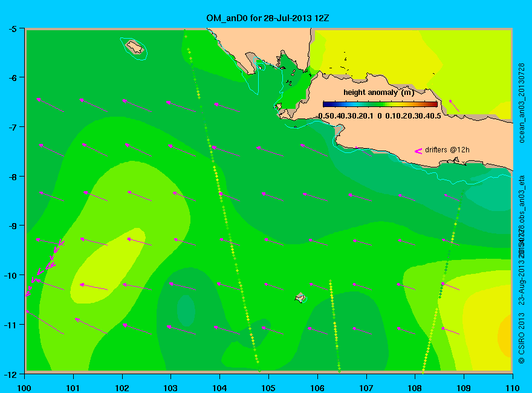Click latitude tick label -5
532x393 pixels.
(12, 29)
